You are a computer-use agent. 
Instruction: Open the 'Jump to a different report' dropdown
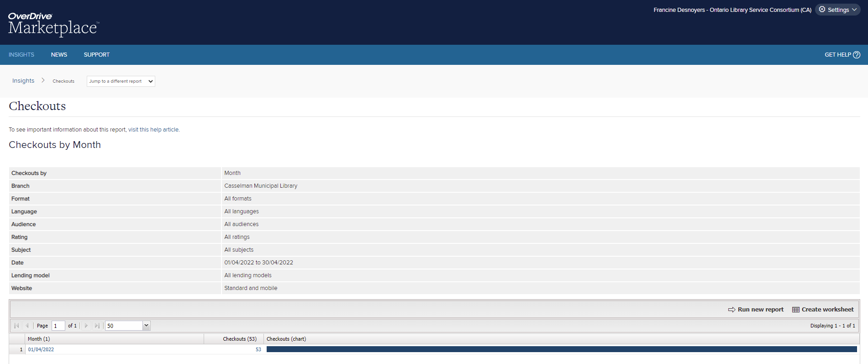click(x=121, y=81)
